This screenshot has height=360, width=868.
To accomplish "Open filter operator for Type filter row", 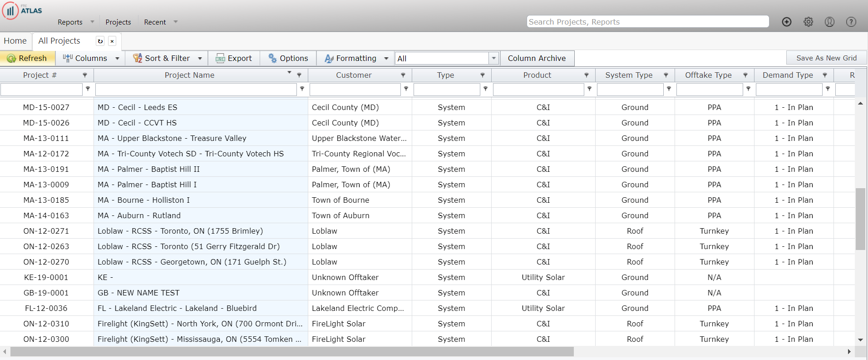I will [x=486, y=89].
